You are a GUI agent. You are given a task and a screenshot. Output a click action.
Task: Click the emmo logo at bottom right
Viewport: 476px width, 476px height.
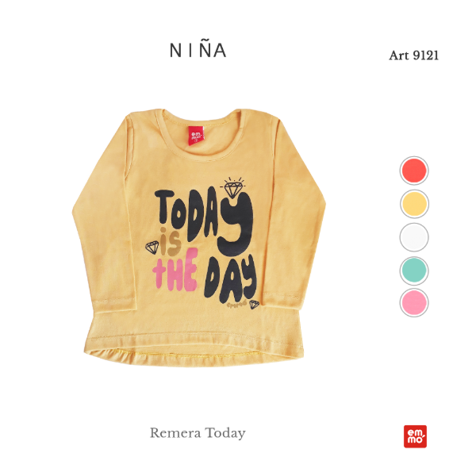pyautogui.click(x=415, y=436)
